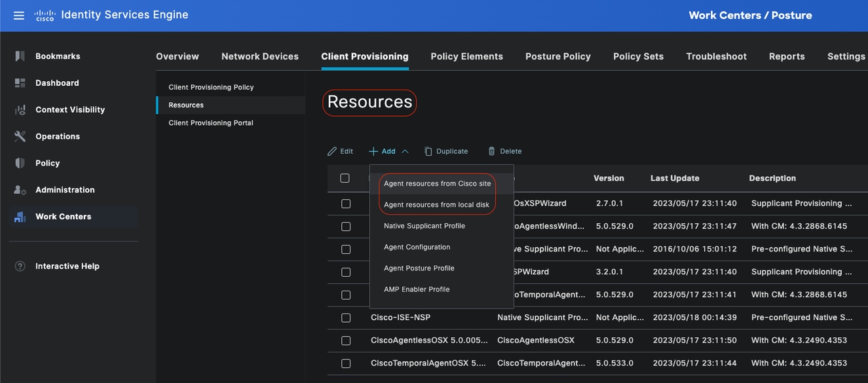Screen dimensions: 868x383
Task: Choose AMP Enabler Profile option
Action: coord(417,289)
